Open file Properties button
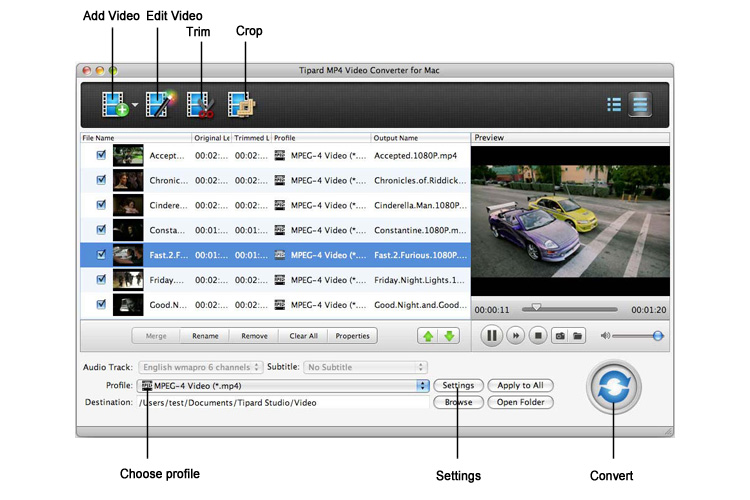Viewport: 750px width, 500px height. click(353, 336)
